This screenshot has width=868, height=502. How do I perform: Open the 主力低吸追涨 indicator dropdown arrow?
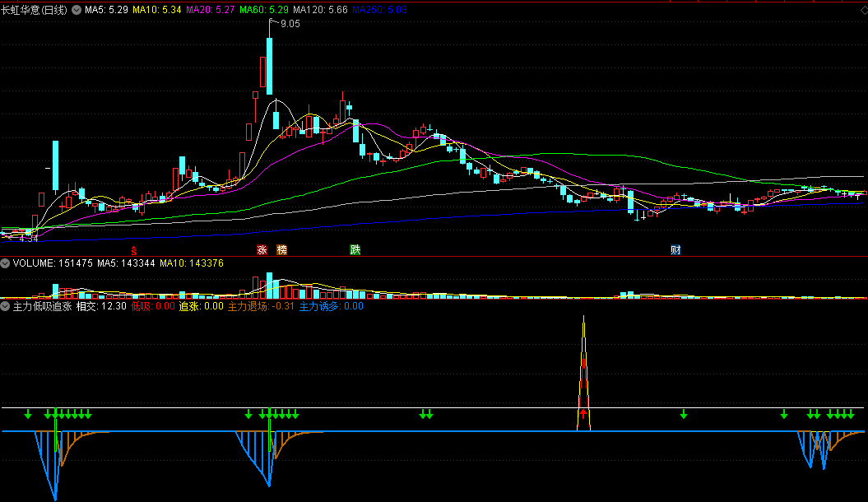click(x=6, y=306)
